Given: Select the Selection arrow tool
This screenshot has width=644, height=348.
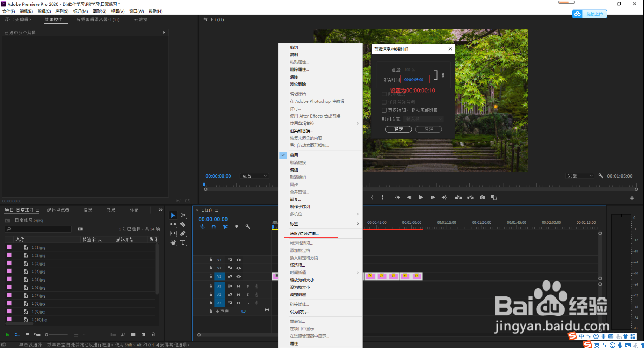Looking at the screenshot, I should (x=173, y=215).
